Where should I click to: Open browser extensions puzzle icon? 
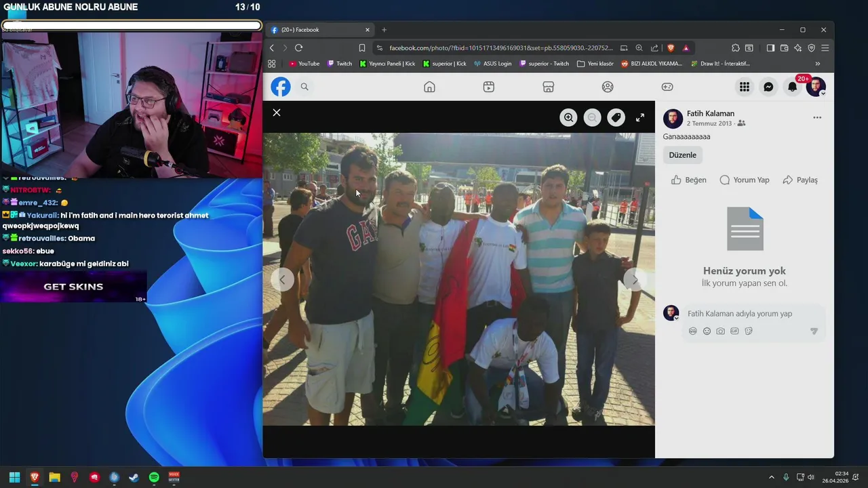[735, 48]
